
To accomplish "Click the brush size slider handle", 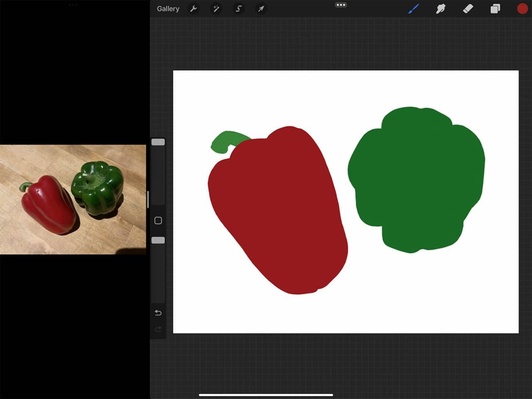I will [158, 142].
